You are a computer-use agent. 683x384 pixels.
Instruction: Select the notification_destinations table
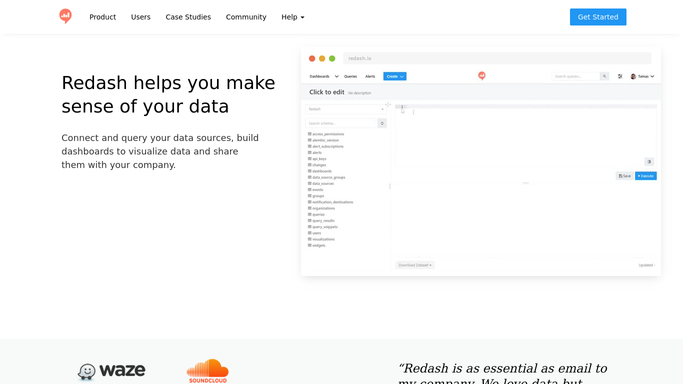(x=332, y=202)
